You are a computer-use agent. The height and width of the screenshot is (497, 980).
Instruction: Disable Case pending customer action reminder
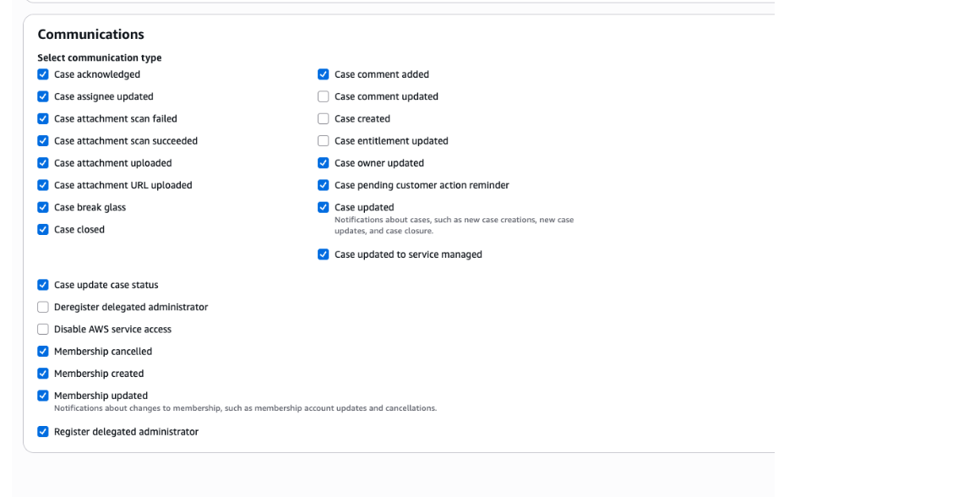[324, 185]
